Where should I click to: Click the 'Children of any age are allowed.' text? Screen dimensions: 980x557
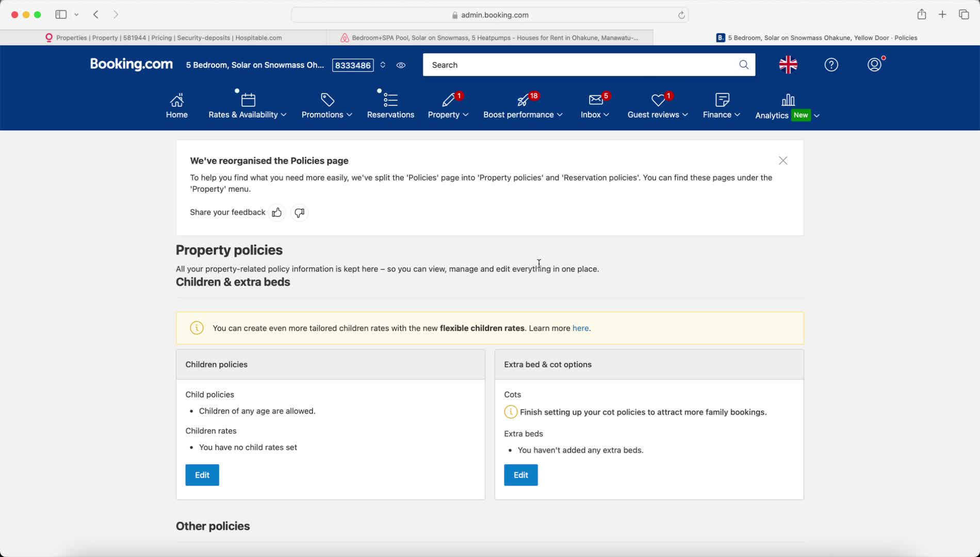click(x=257, y=411)
